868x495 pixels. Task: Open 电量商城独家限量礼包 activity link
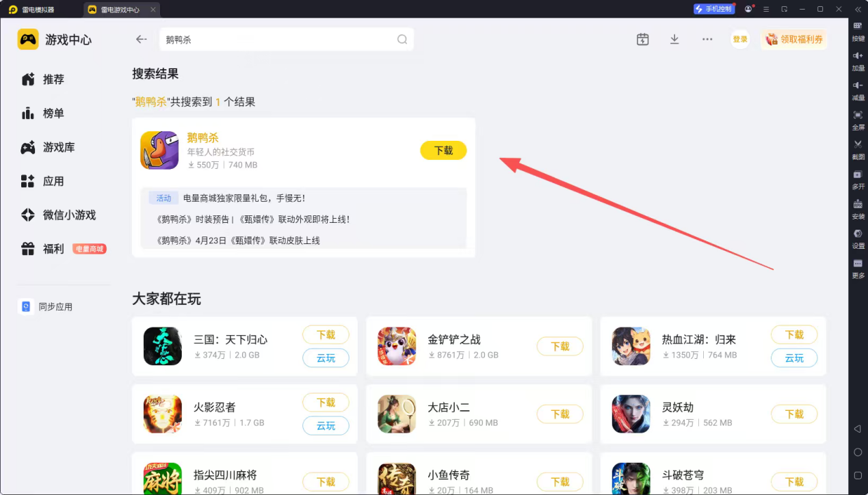click(244, 198)
